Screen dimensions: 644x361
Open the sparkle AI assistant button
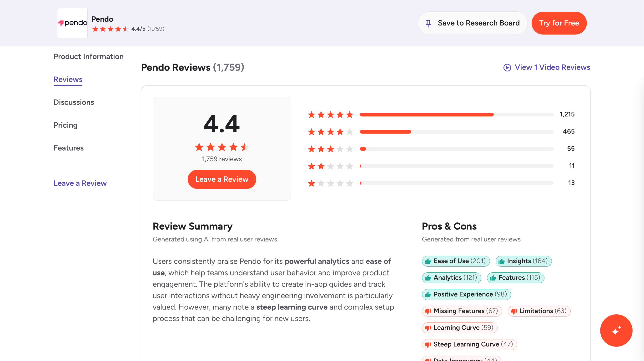click(x=616, y=330)
